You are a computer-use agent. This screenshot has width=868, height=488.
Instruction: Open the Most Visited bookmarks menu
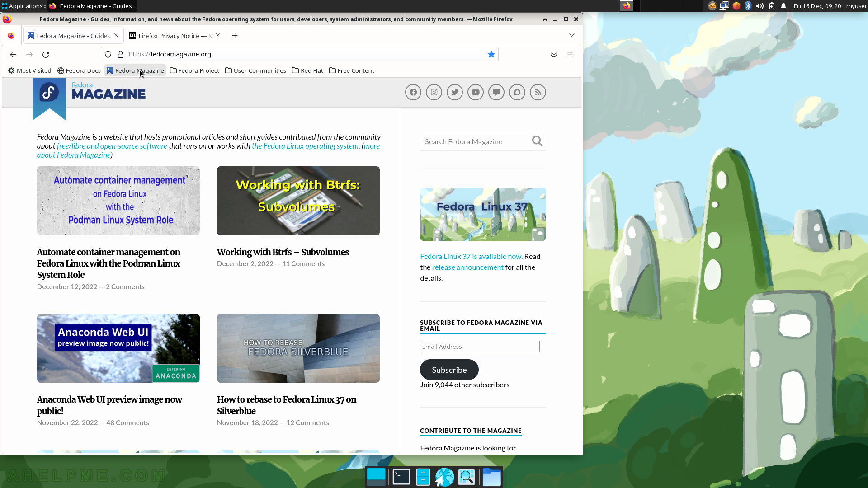click(x=30, y=70)
